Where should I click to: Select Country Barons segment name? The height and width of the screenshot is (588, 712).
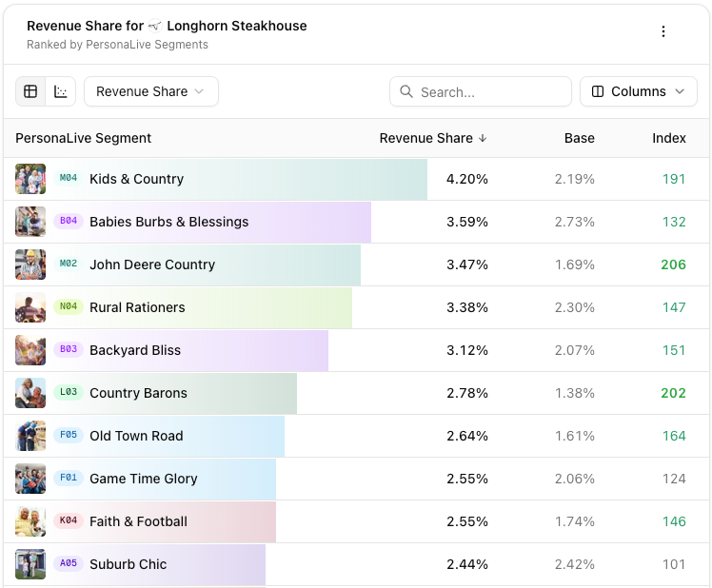[x=138, y=393]
